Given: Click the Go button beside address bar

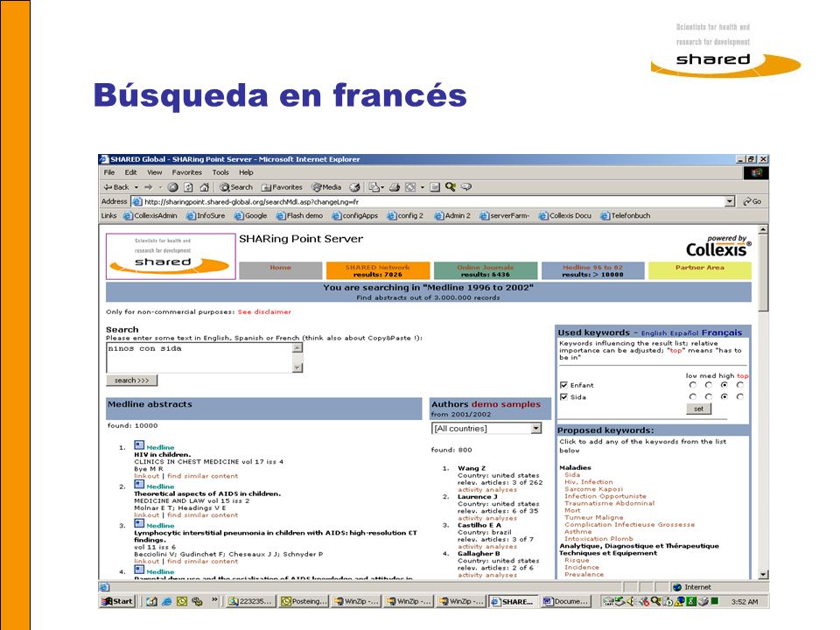Looking at the screenshot, I should 752,201.
